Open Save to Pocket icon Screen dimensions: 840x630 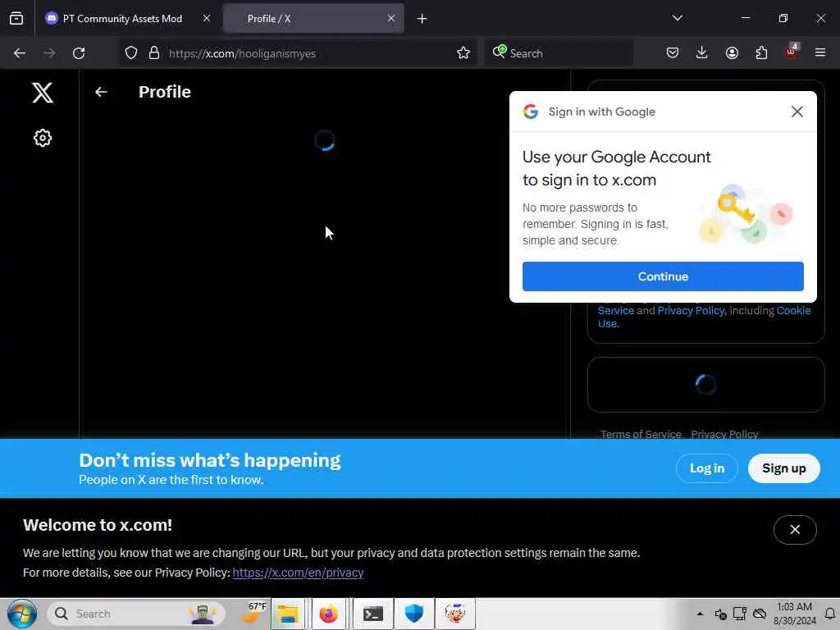pos(673,53)
